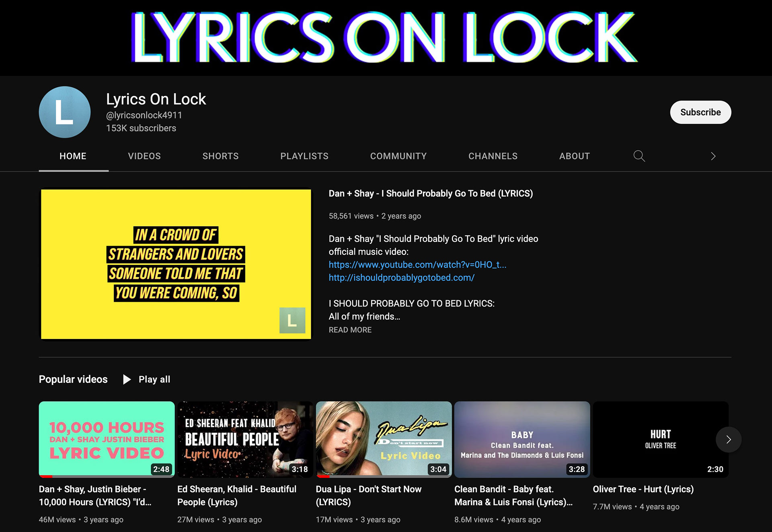Click the 46M views metadata
This screenshot has width=772, height=532.
point(57,520)
